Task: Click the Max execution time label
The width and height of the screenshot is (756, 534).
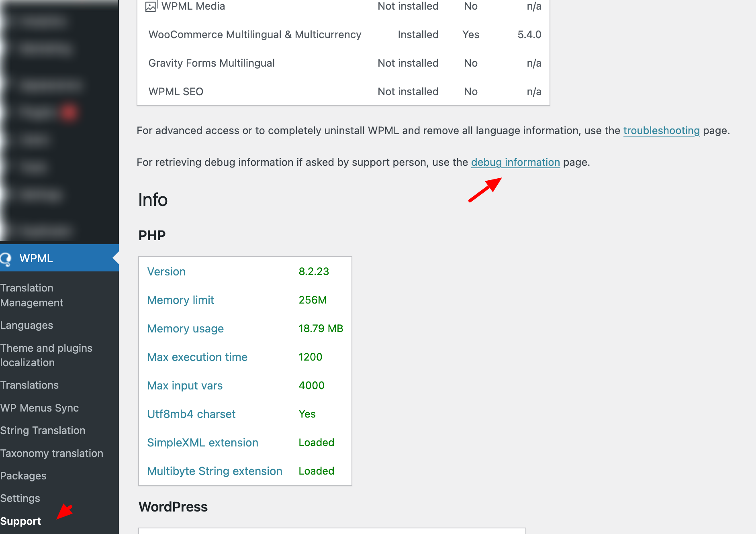Action: [197, 357]
